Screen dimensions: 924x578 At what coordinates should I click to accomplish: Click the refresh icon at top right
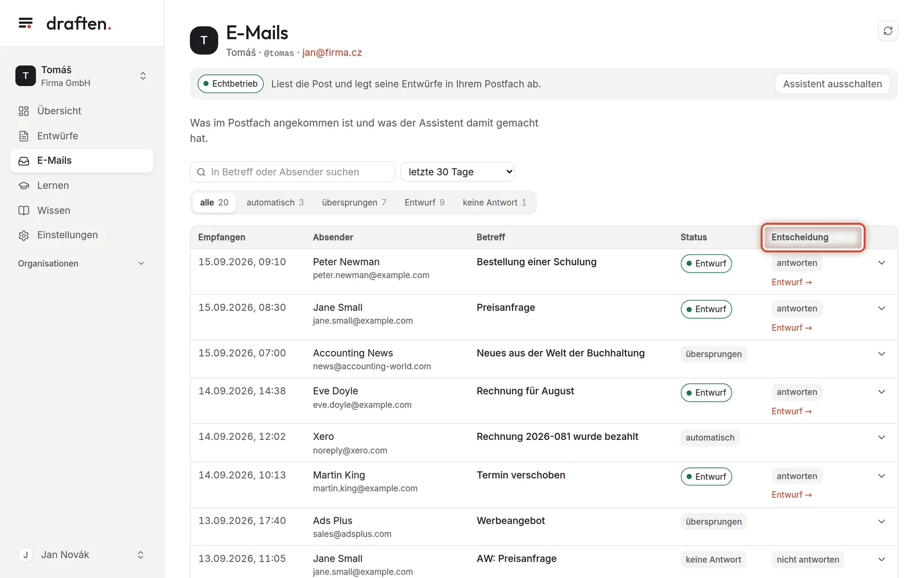888,31
